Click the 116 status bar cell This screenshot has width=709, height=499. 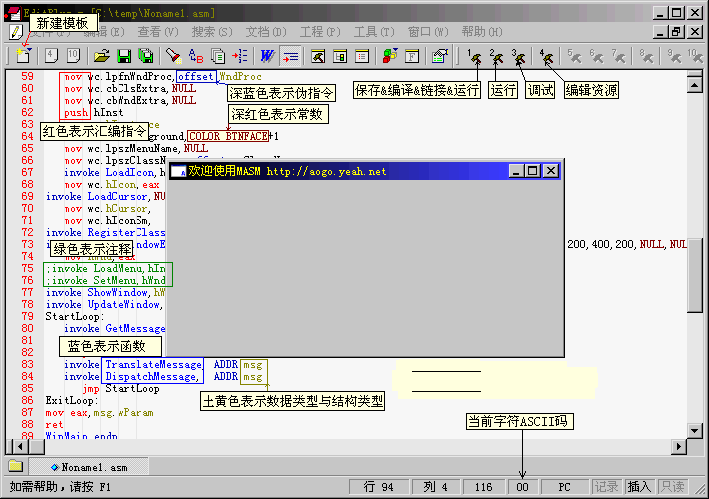(483, 487)
